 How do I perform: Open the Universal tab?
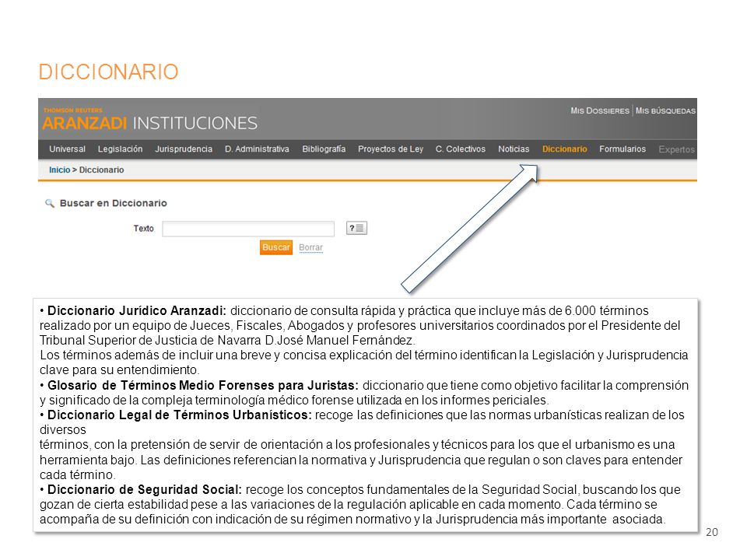pyautogui.click(x=67, y=149)
